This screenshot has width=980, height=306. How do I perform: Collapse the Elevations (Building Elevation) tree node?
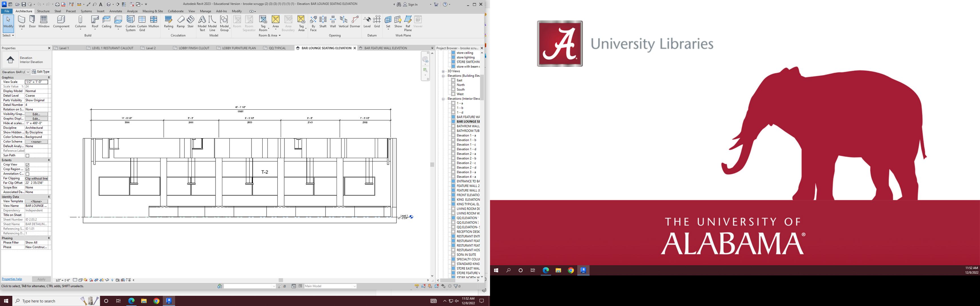point(443,76)
